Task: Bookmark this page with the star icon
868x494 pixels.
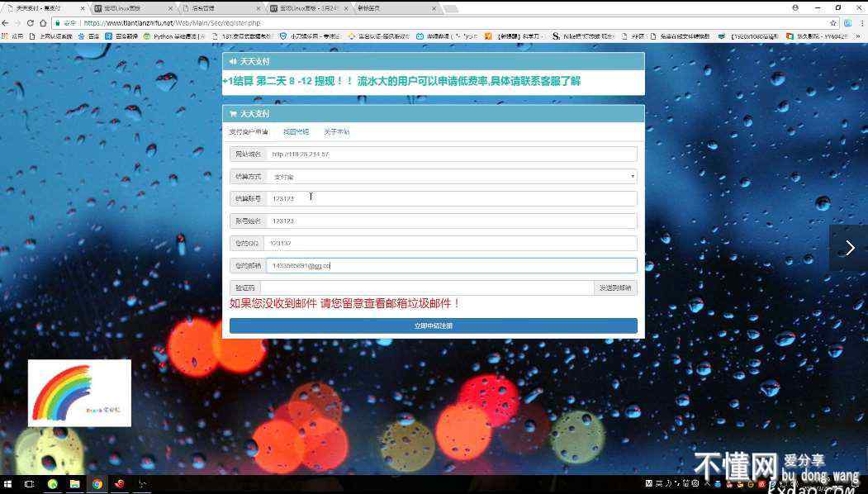Action: pyautogui.click(x=833, y=22)
